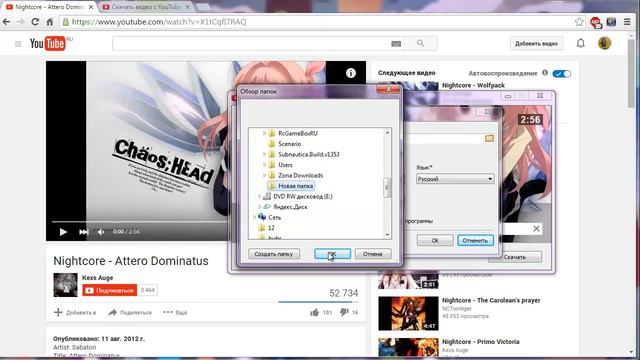Click the autoplay info icon
The width and height of the screenshot is (640, 360).
point(545,73)
